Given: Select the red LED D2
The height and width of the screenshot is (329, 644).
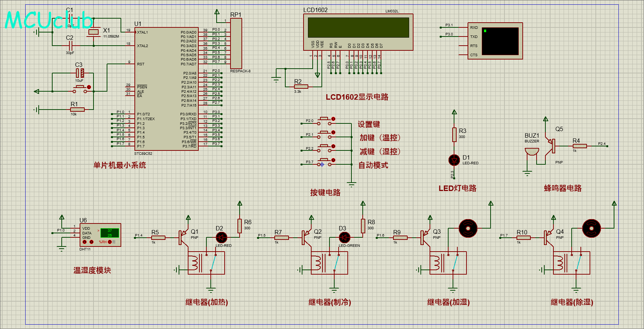Looking at the screenshot, I should click(x=221, y=238).
